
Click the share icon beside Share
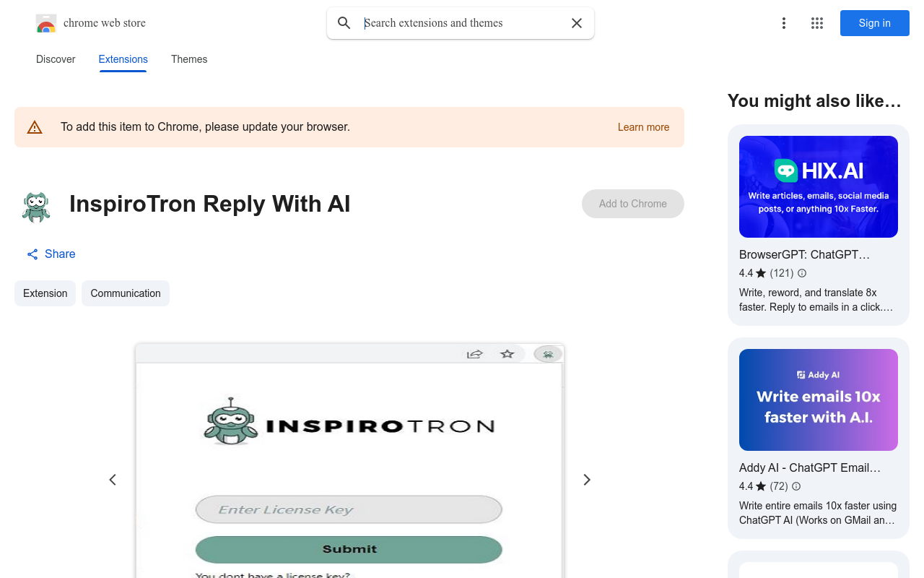click(32, 254)
